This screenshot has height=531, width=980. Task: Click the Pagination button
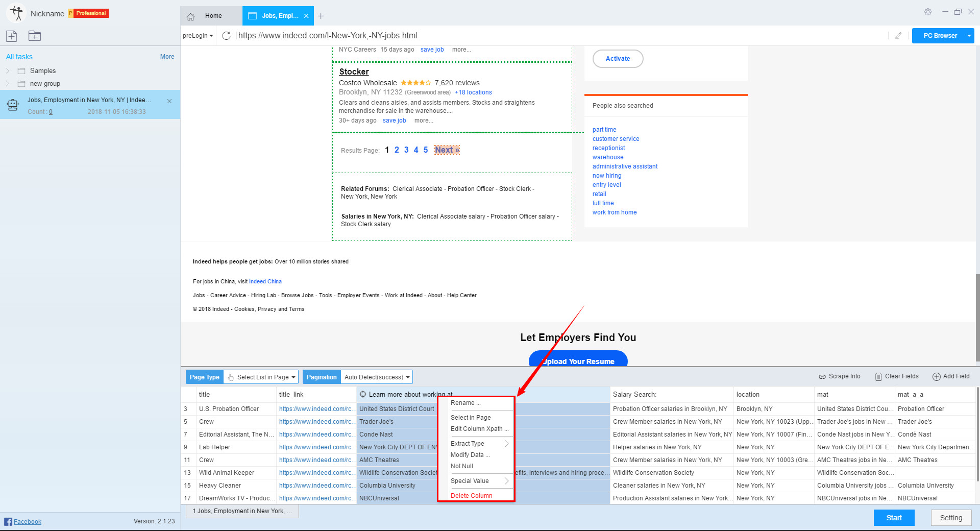(322, 377)
